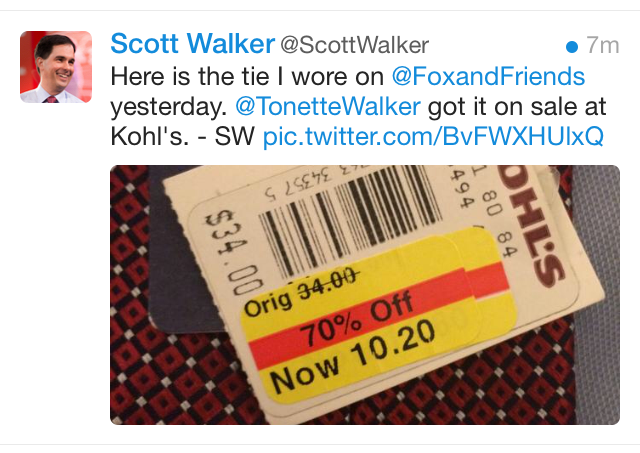The height and width of the screenshot is (453, 640).
Task: Open the Scott Walker display name link
Action: coord(192,44)
